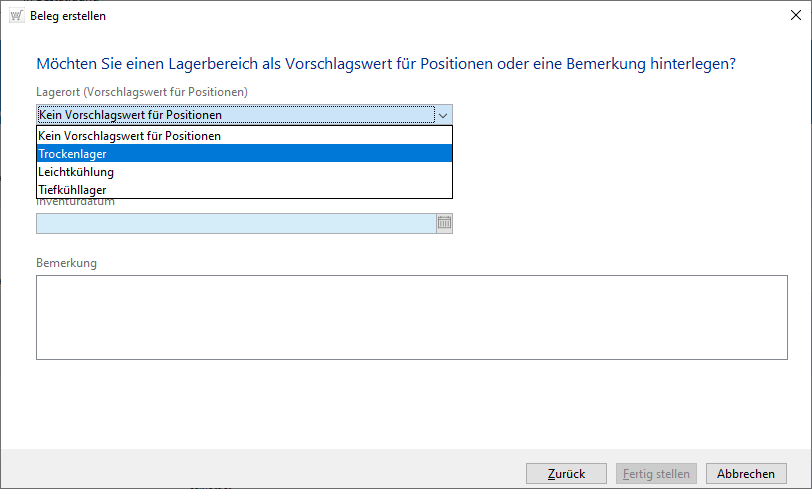Open the Inventurdatum calendar picker icon
The height and width of the screenshot is (489, 812).
coord(444,223)
